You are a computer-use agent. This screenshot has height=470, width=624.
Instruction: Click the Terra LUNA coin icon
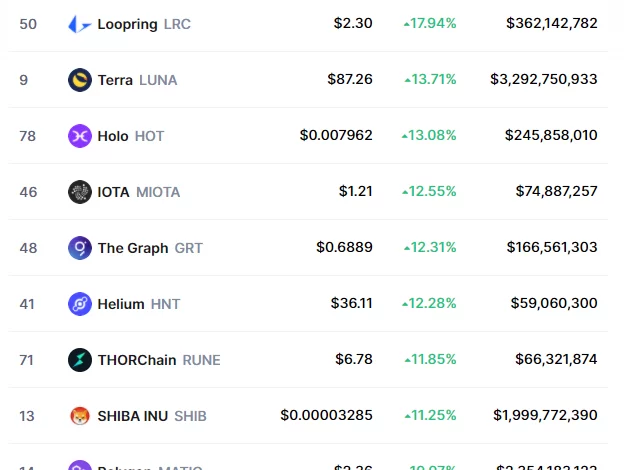click(79, 79)
